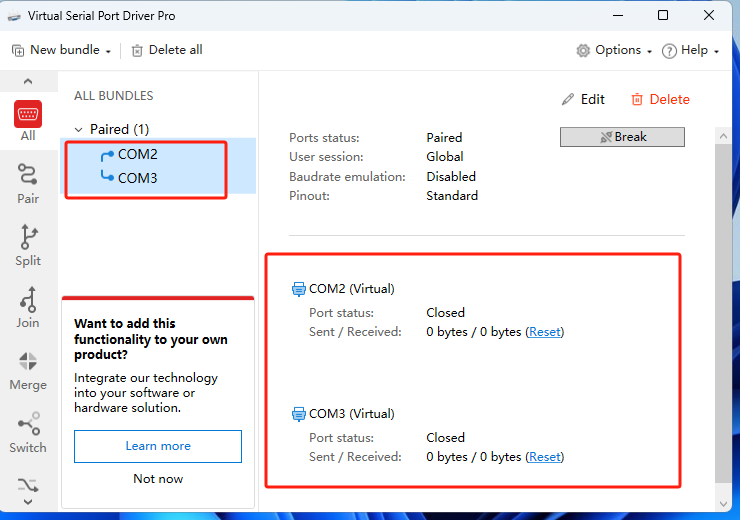Image resolution: width=740 pixels, height=520 pixels.
Task: Click the app icon in title bar
Action: (14, 16)
